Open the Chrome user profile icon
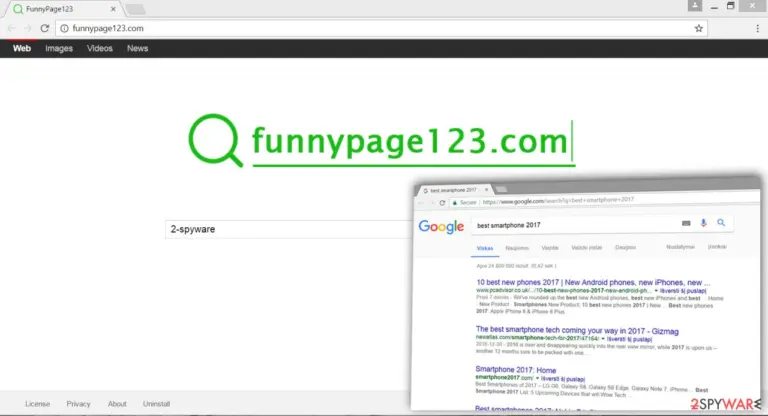Image resolution: width=768 pixels, height=416 pixels. click(x=695, y=5)
